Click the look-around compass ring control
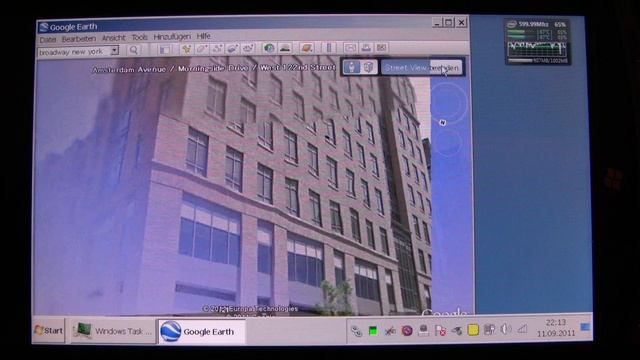The image size is (640, 360). 448,102
